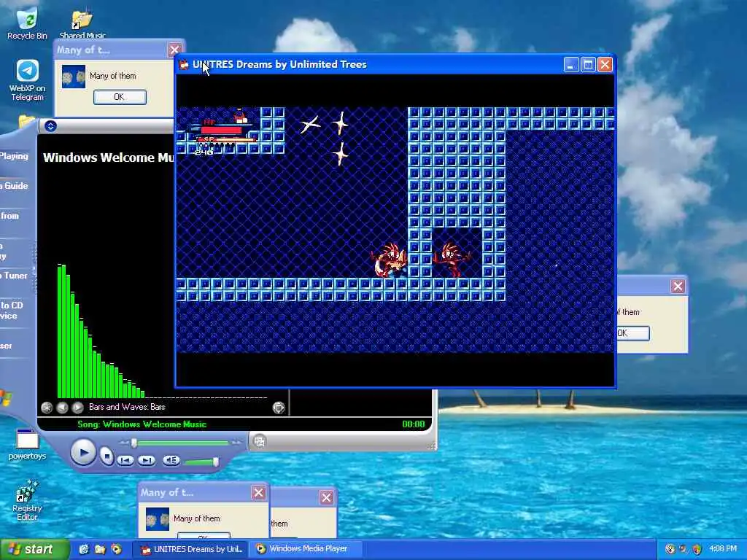The width and height of the screenshot is (747, 560).
Task: Start playback in Windows Media Player
Action: click(83, 452)
